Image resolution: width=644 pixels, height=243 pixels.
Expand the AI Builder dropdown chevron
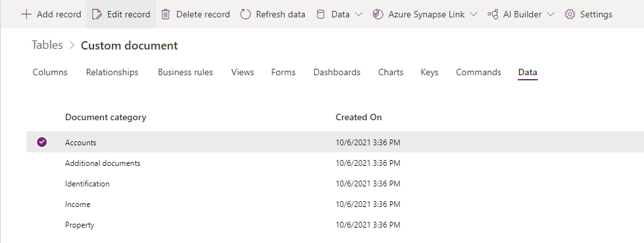coord(551,14)
